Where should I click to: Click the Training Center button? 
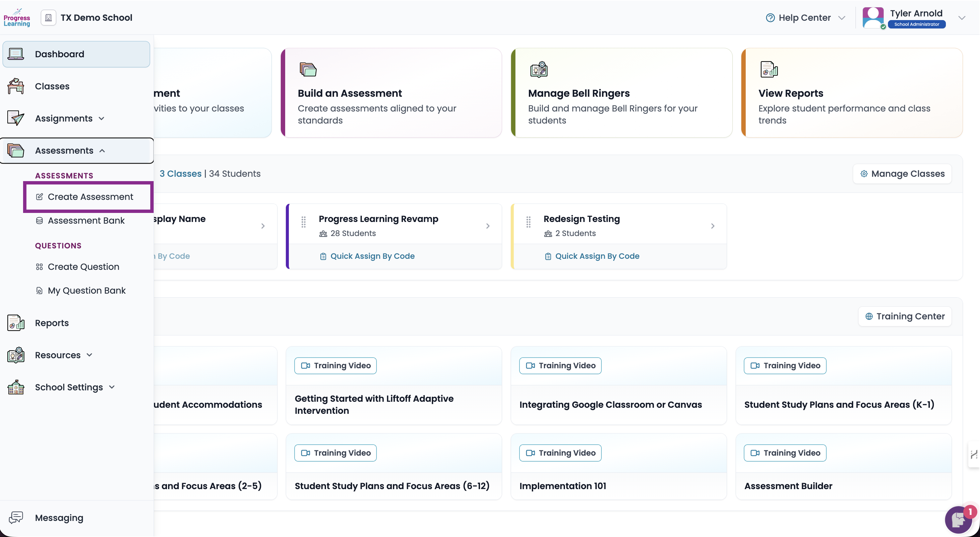click(905, 316)
